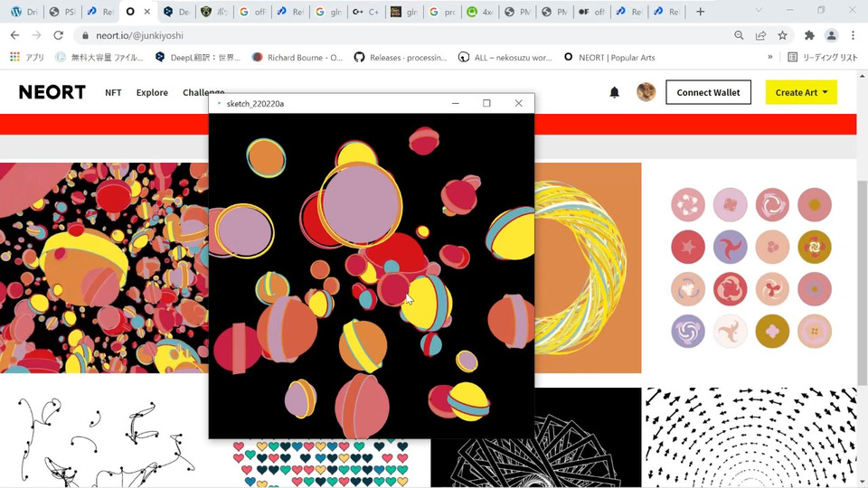
Task: Close the active NEORT browser tab
Action: (146, 11)
